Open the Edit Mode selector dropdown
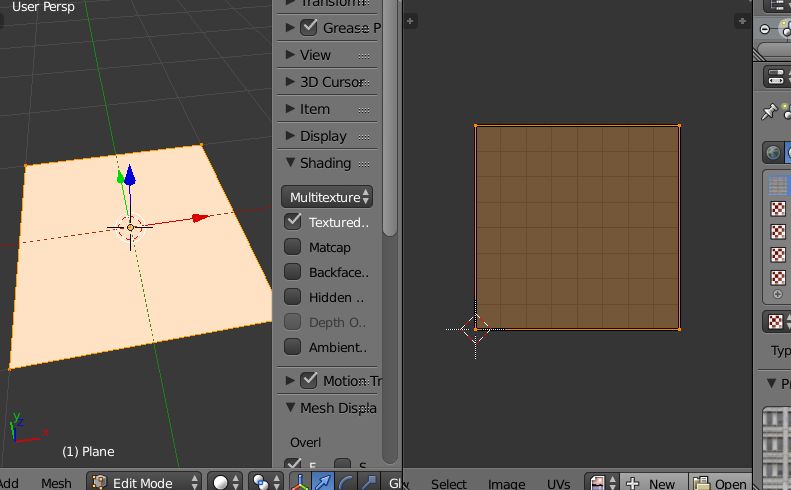This screenshot has width=791, height=490. 144,482
